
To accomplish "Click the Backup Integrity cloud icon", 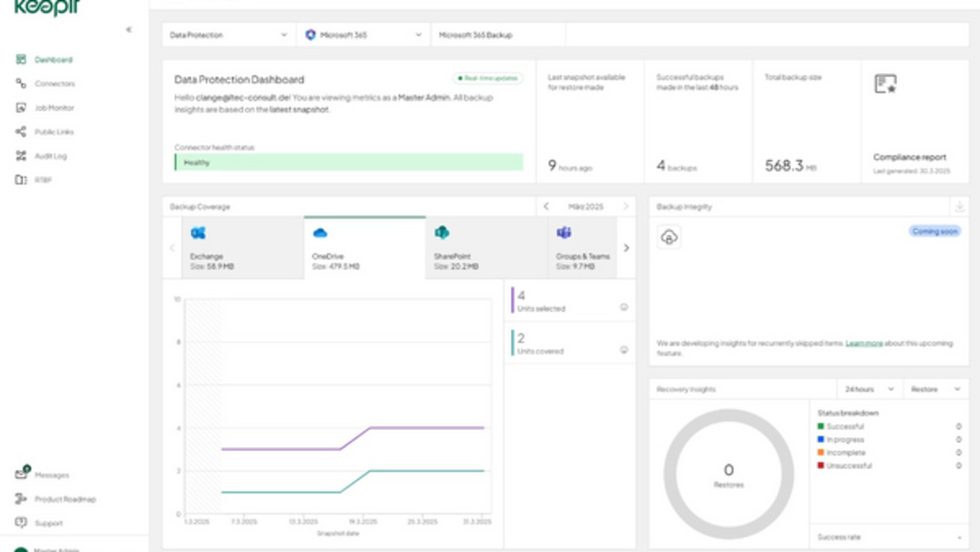I will (669, 237).
